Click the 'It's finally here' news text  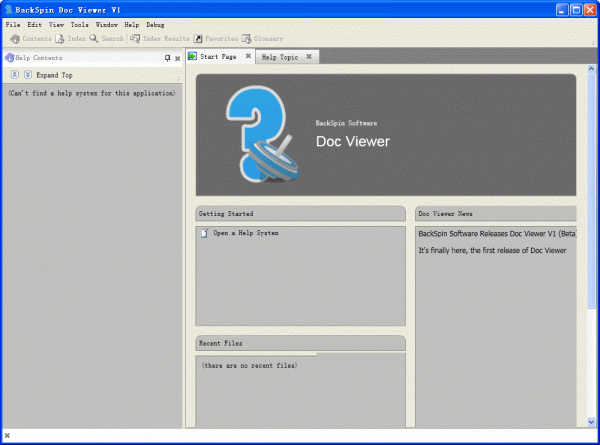(492, 251)
